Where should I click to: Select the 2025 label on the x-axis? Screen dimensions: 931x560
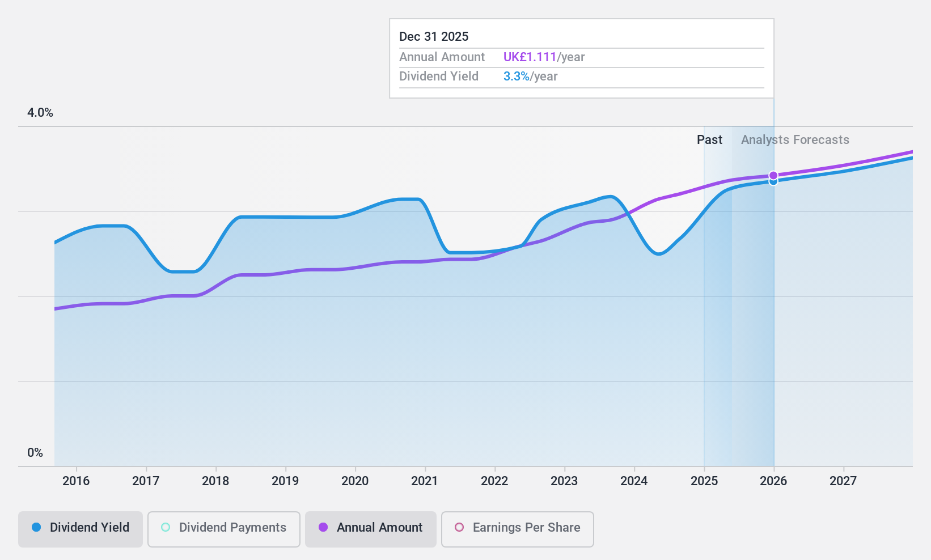click(704, 481)
